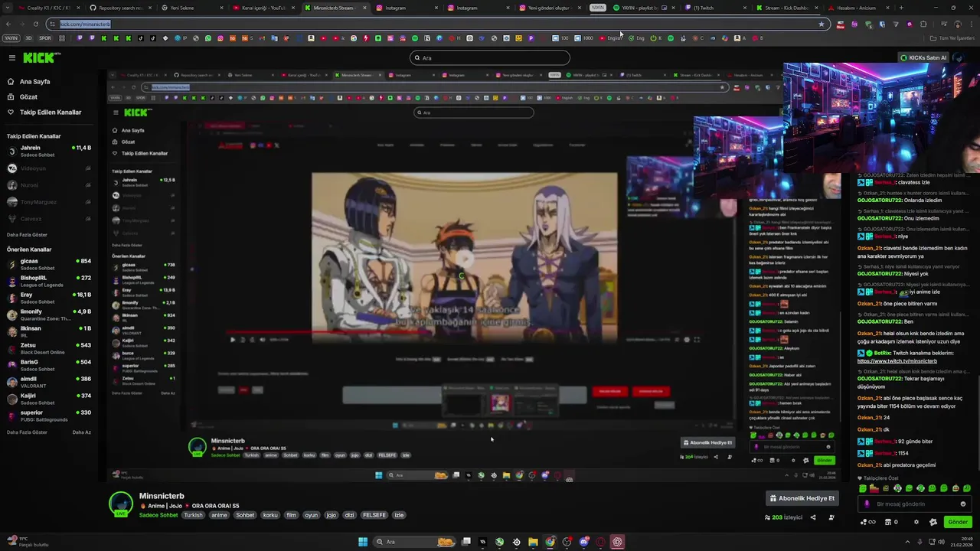Click the Twitch link in BotRix message
The width and height of the screenshot is (980, 551).
point(897,361)
